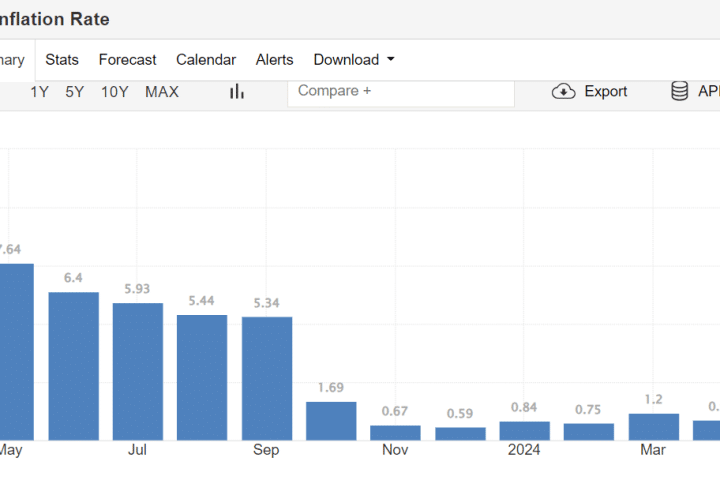This screenshot has width=720, height=480.
Task: Click the 2024 bar showing 0.84
Action: point(524,431)
